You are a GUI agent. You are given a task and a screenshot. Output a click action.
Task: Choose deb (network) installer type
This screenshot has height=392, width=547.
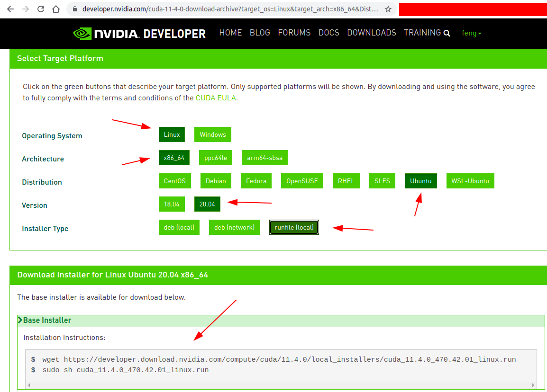point(235,227)
